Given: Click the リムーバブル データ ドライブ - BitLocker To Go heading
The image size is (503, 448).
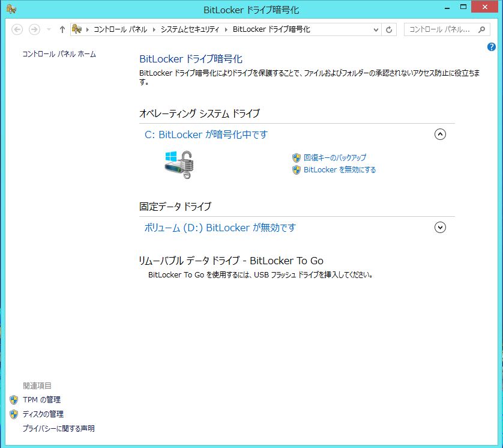Looking at the screenshot, I should pos(231,261).
